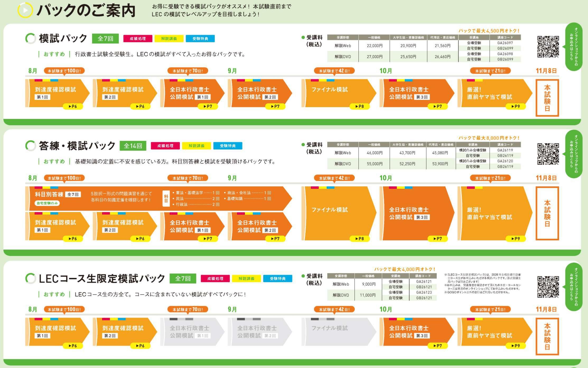
Task: Click the 本試験日 box in the 答練・模試パック timeline
Action: [547, 213]
